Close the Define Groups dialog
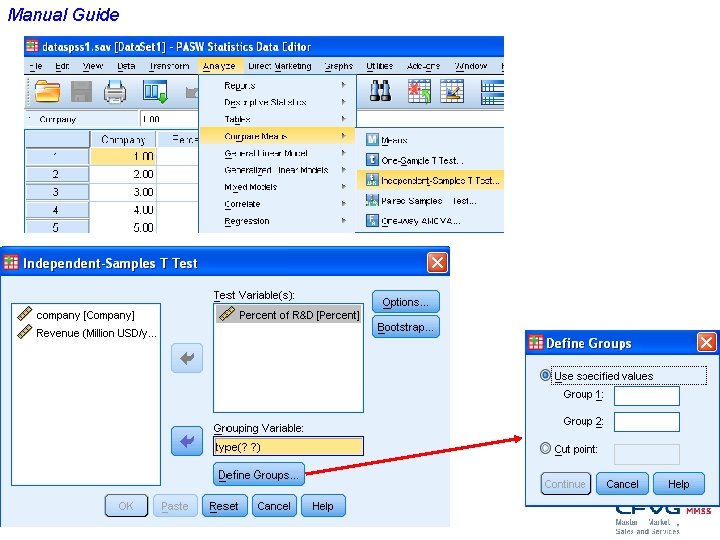This screenshot has width=720, height=540. pos(706,343)
